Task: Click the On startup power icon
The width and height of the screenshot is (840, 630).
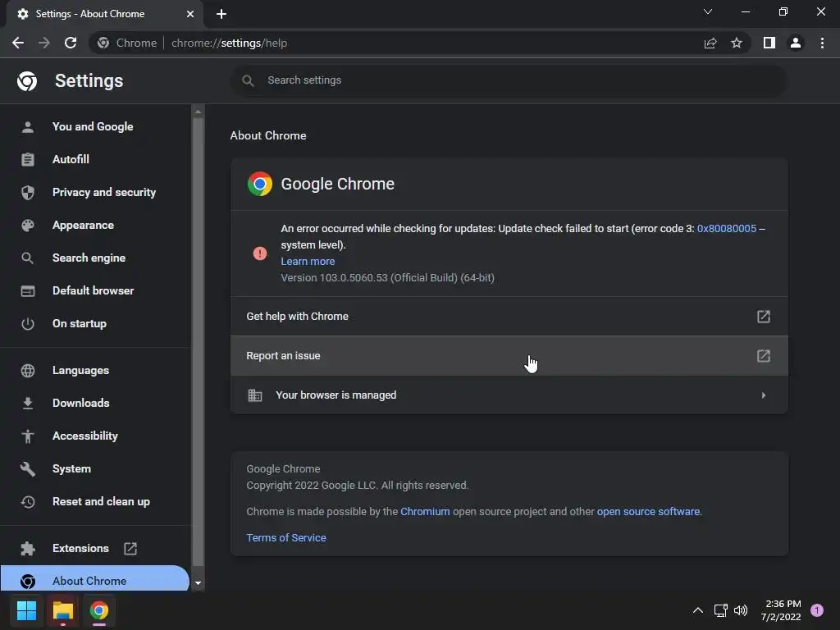Action: tap(28, 323)
